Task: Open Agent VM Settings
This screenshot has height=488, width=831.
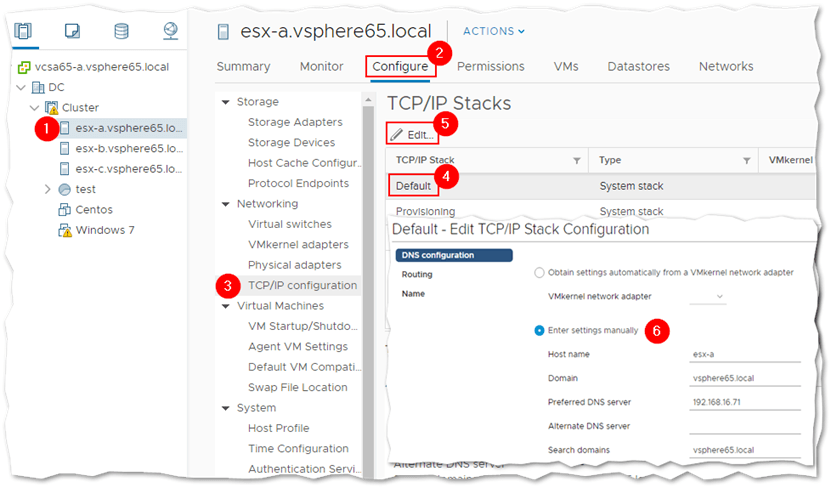Action: tap(298, 347)
